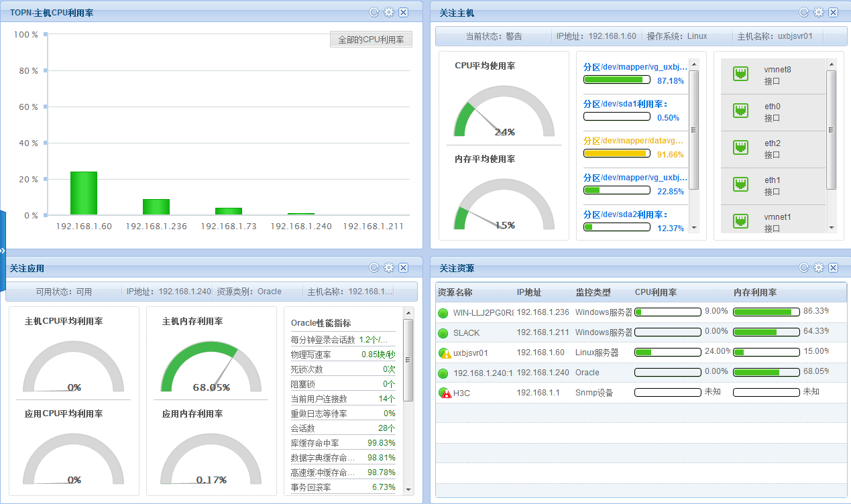Click the 全部的CPU利用率 button
The width and height of the screenshot is (851, 504).
coord(371,40)
